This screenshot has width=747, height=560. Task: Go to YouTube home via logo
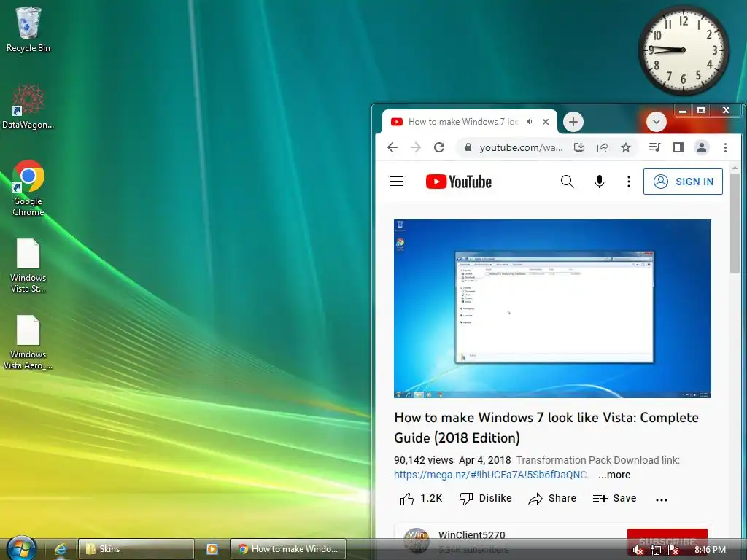(x=458, y=182)
